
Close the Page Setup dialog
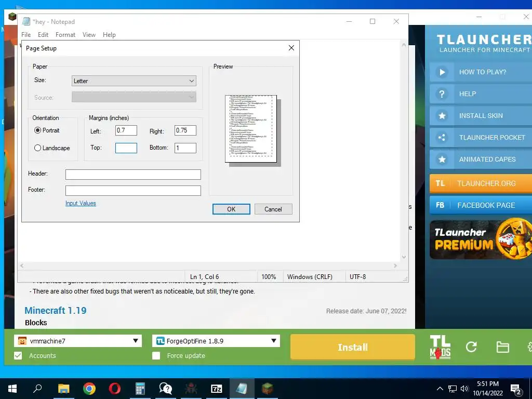pos(291,48)
